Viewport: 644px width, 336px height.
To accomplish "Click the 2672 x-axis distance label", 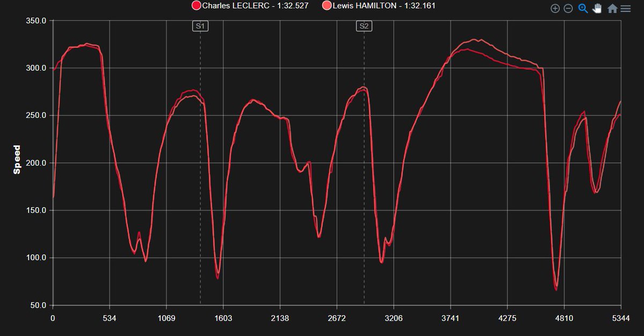I will tap(336, 318).
